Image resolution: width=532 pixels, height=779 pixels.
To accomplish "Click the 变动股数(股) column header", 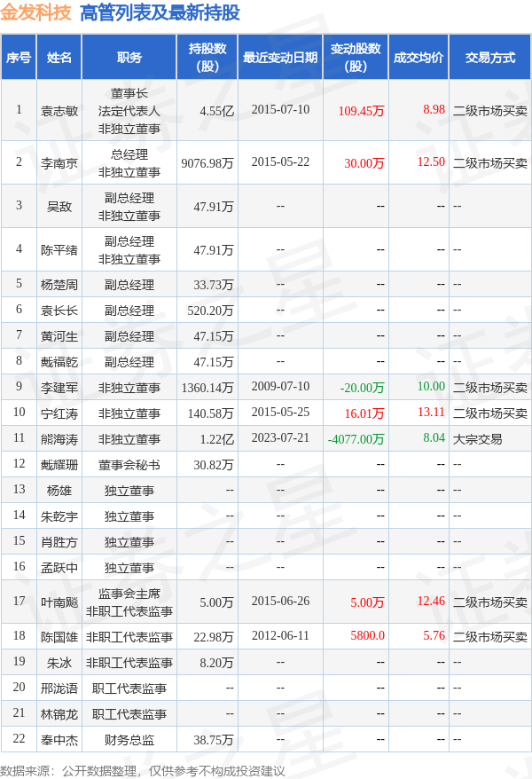I will pos(356,58).
